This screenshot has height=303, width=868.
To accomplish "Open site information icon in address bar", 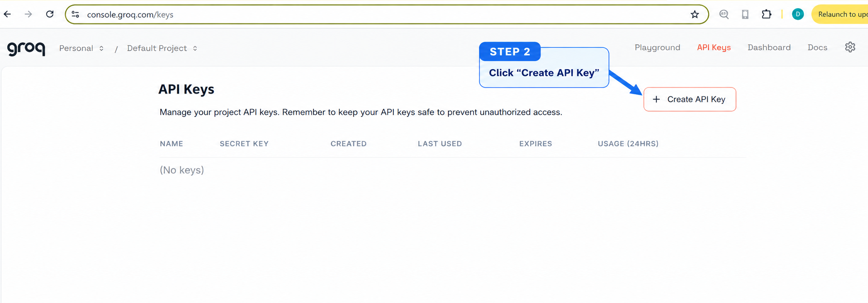I will point(75,14).
